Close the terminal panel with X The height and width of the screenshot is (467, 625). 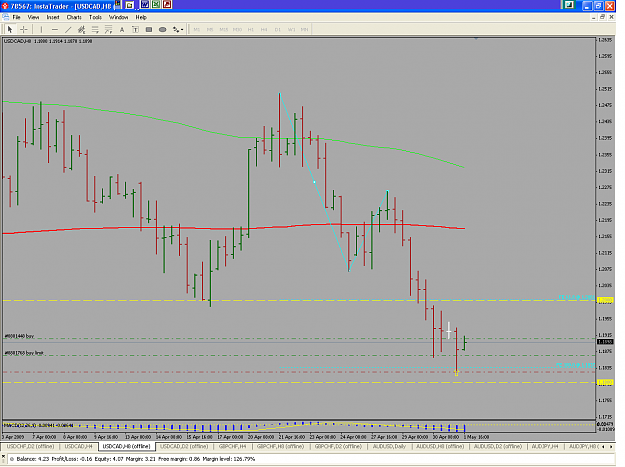(x=3, y=457)
